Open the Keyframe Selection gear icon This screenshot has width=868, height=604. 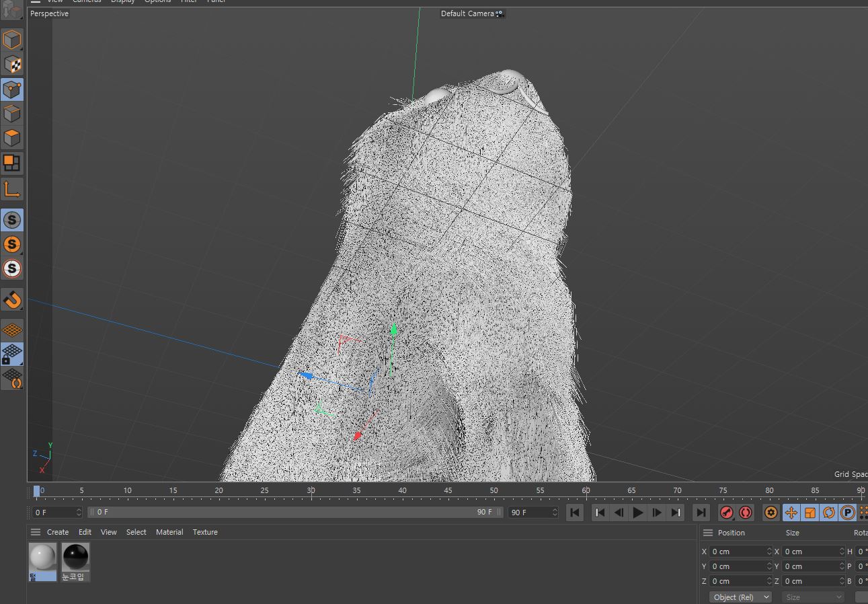[x=771, y=513]
